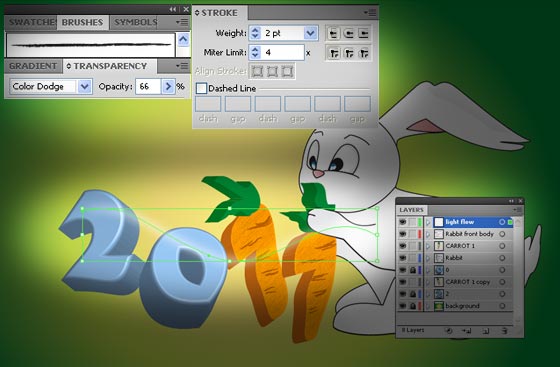
Task: Click the Stroke panel tab
Action: pyautogui.click(x=219, y=13)
